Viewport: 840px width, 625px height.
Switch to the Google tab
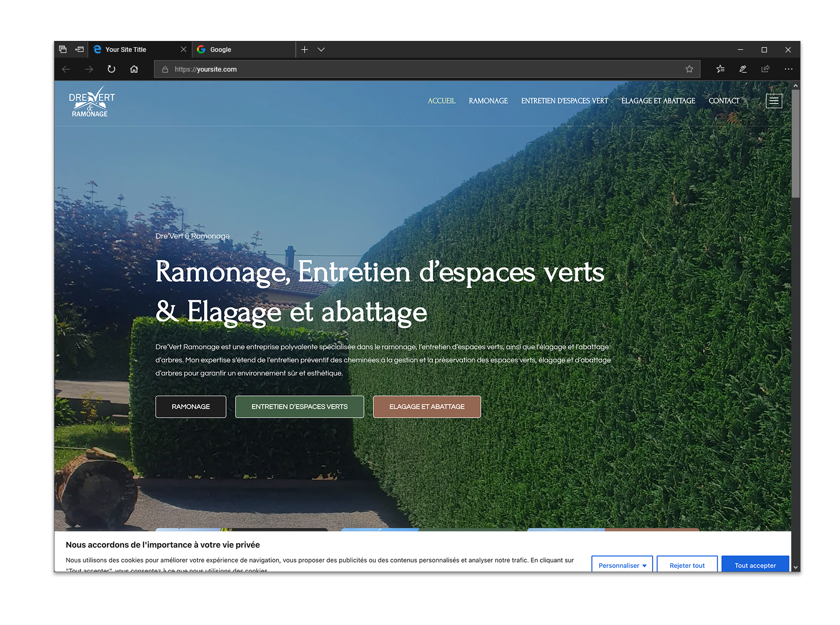(244, 49)
